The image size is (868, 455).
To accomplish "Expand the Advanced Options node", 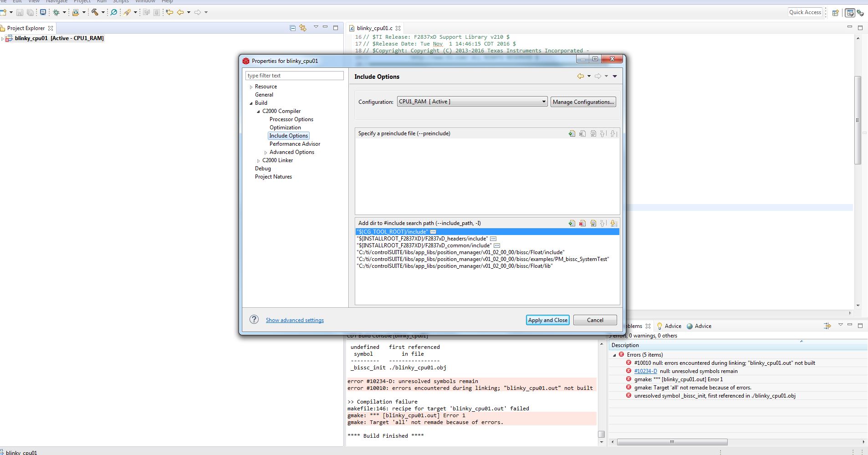I will coord(266,152).
